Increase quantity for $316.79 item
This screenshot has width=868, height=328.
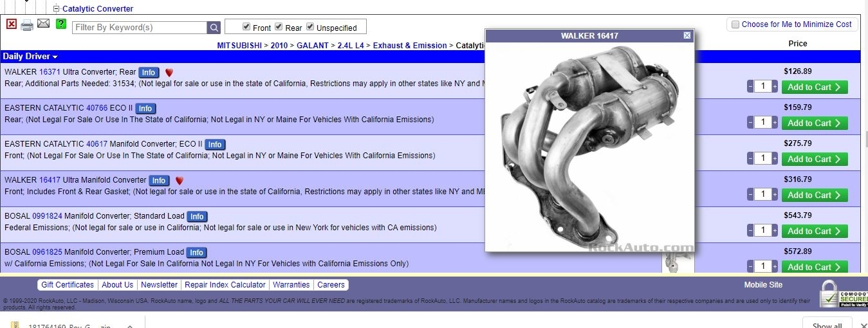(775, 194)
